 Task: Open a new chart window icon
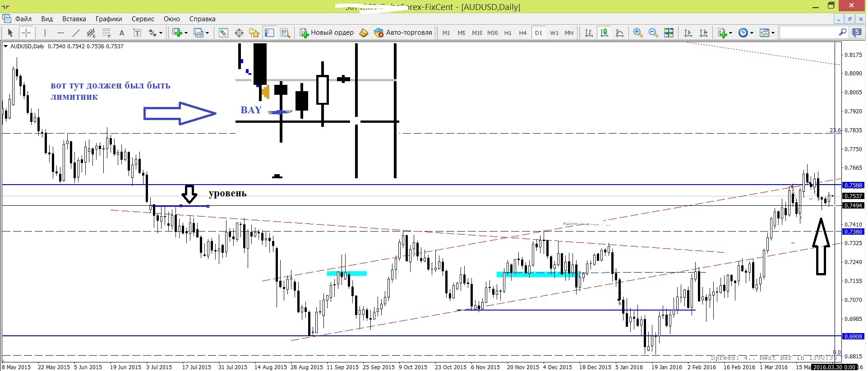(177, 32)
